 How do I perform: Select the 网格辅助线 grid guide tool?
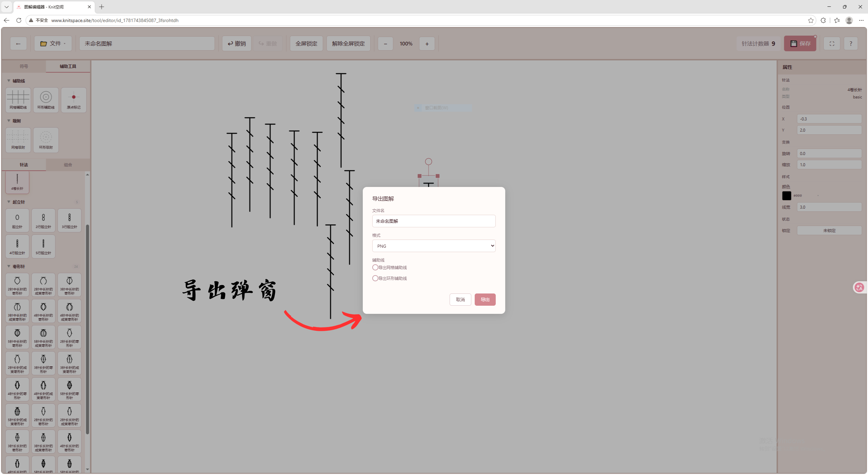point(18,100)
